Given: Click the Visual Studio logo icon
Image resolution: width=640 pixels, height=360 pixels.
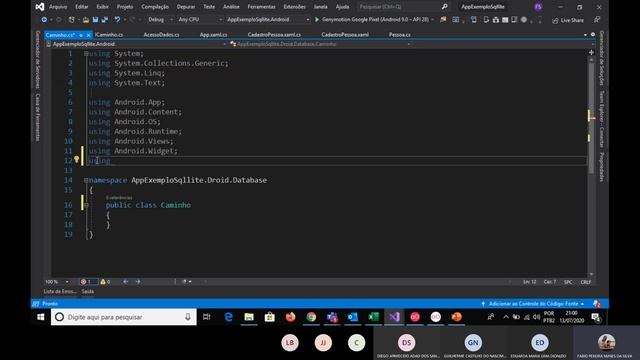Looking at the screenshot, I should tap(40, 7).
